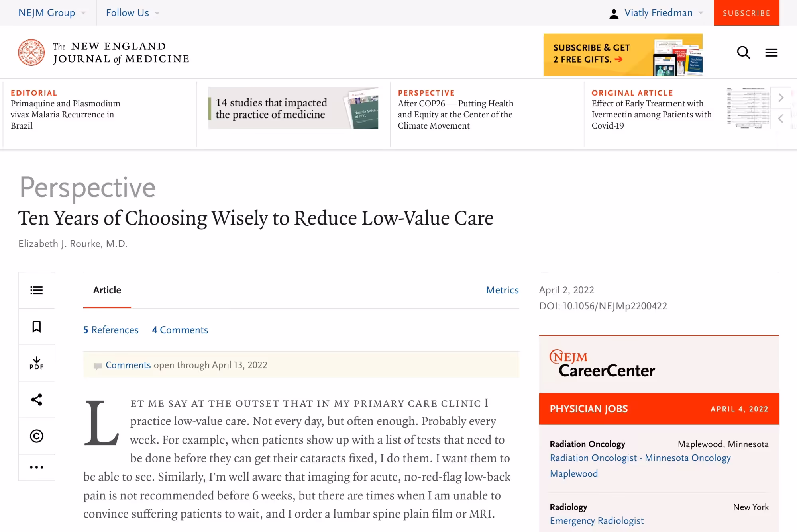The image size is (797, 532).
Task: Download the article PDF
Action: point(37,363)
